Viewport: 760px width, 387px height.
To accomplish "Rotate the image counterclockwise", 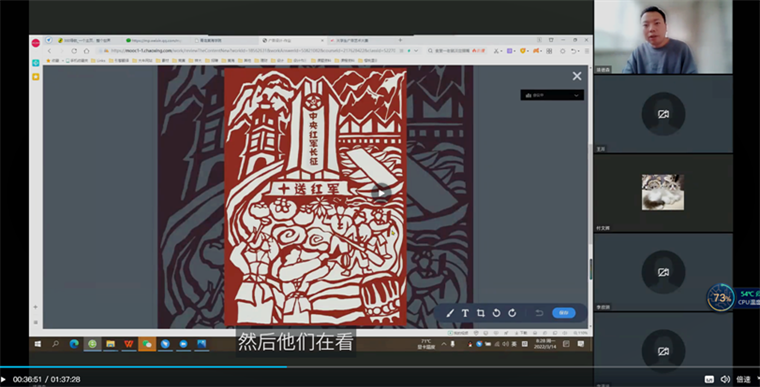I will point(496,313).
